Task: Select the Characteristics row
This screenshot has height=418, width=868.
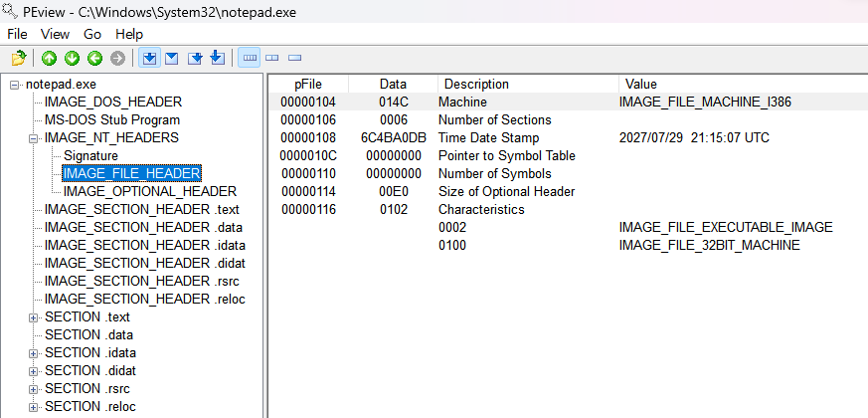Action: (568, 210)
